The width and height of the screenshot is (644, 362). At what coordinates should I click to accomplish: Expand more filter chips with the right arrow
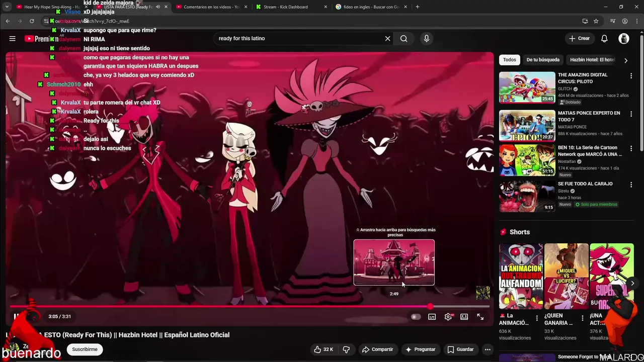tap(625, 60)
